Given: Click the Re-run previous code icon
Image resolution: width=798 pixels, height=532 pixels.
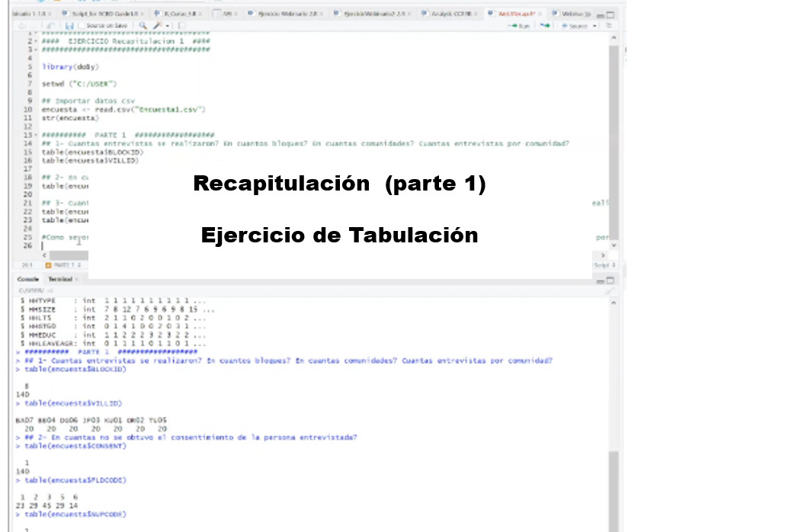Looking at the screenshot, I should (545, 26).
